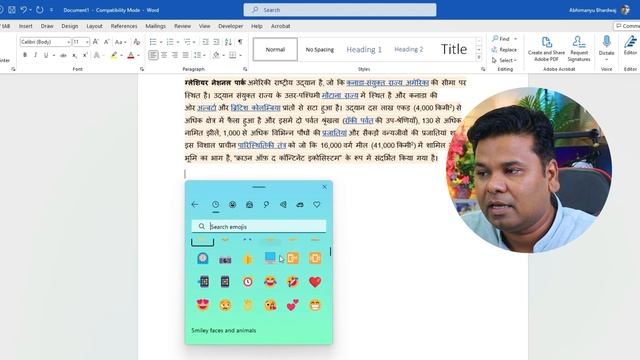Clear all formatting icon

tap(137, 42)
